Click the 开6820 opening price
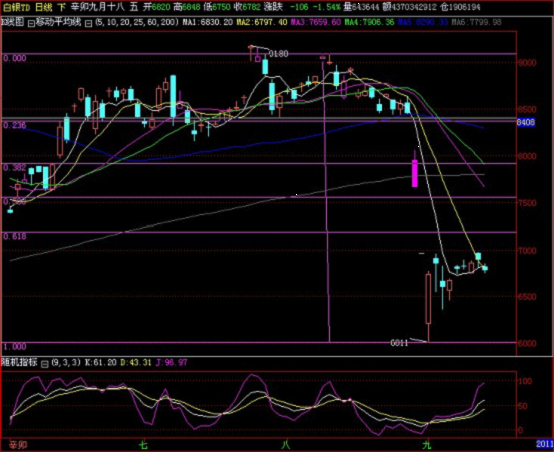The image size is (554, 452). pyautogui.click(x=157, y=7)
